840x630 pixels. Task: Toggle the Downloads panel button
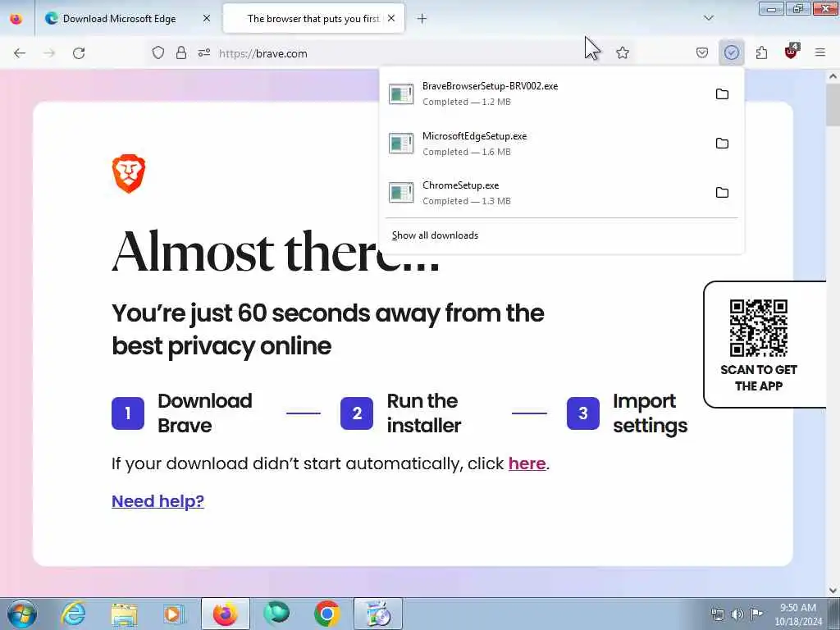pos(732,53)
